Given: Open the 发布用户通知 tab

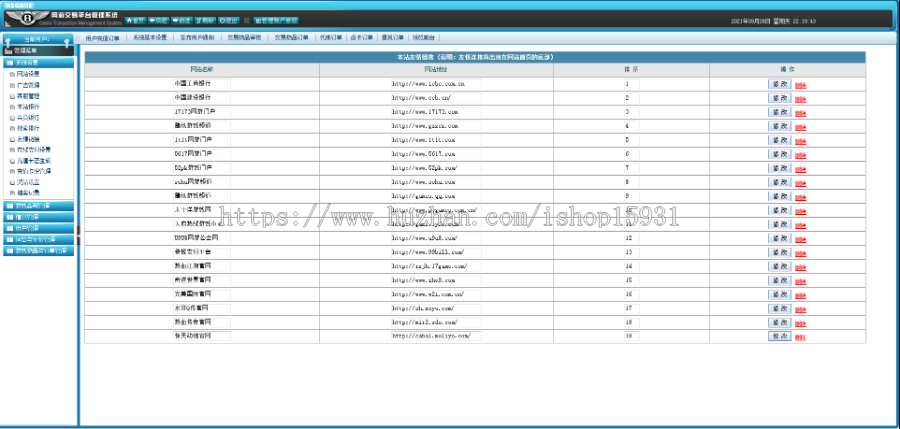Looking at the screenshot, I should [x=197, y=38].
